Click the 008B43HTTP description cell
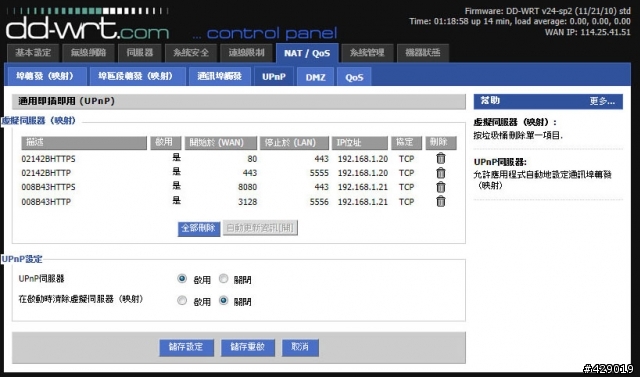This screenshot has width=640, height=377. (46, 202)
